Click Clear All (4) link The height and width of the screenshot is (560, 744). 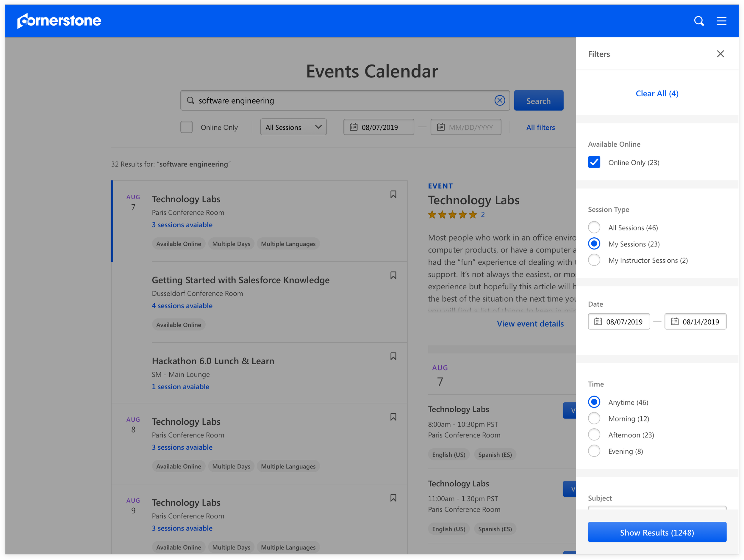click(657, 93)
